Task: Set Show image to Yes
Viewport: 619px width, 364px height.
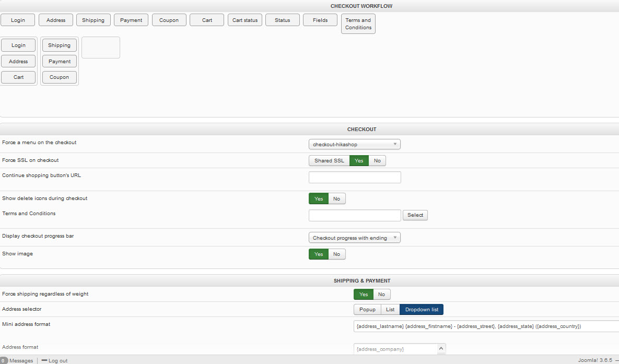Action: coord(319,254)
